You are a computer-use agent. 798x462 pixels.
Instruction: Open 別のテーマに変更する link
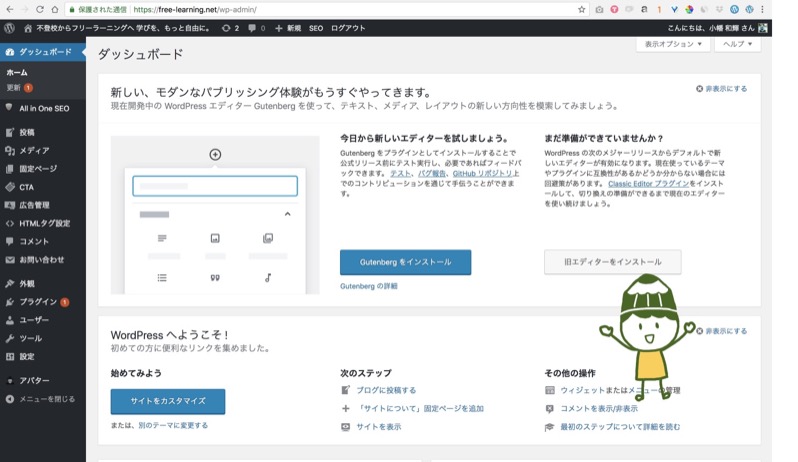point(173,425)
